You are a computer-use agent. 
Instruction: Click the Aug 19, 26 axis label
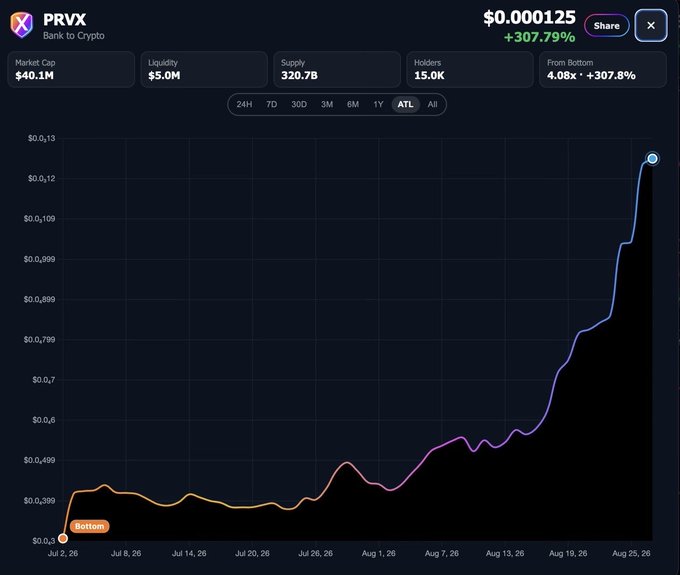coord(568,553)
